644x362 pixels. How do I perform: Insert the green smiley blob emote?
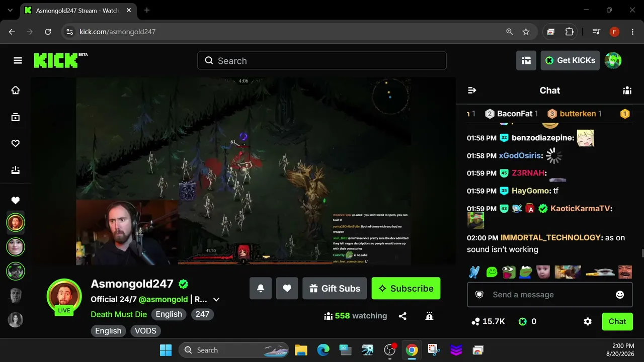[492, 272]
